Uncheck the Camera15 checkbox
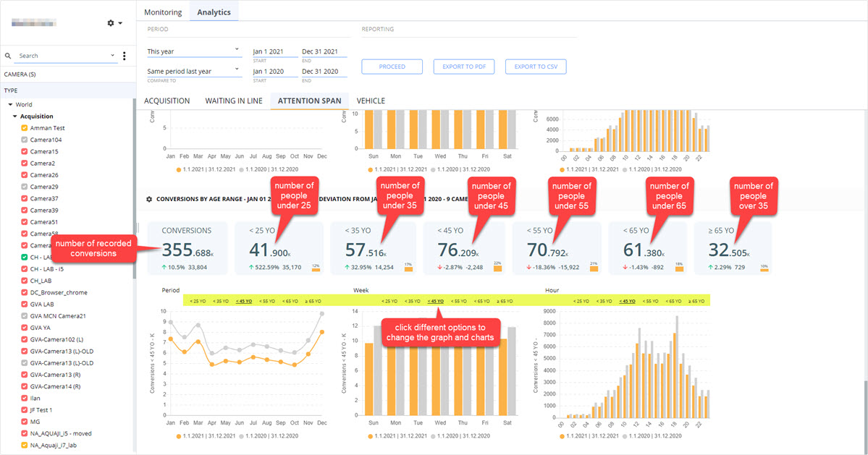The height and width of the screenshot is (455, 868). point(25,151)
